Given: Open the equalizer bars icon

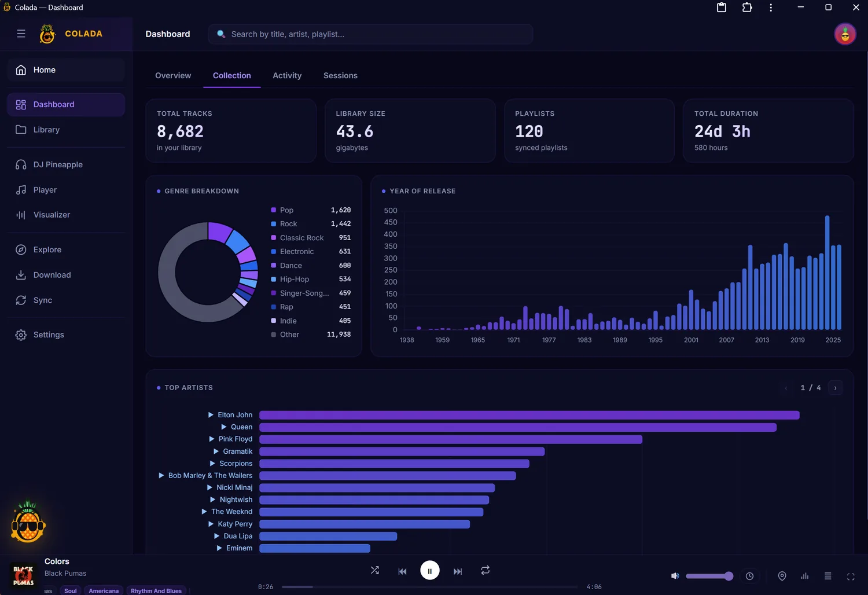Looking at the screenshot, I should tap(805, 576).
